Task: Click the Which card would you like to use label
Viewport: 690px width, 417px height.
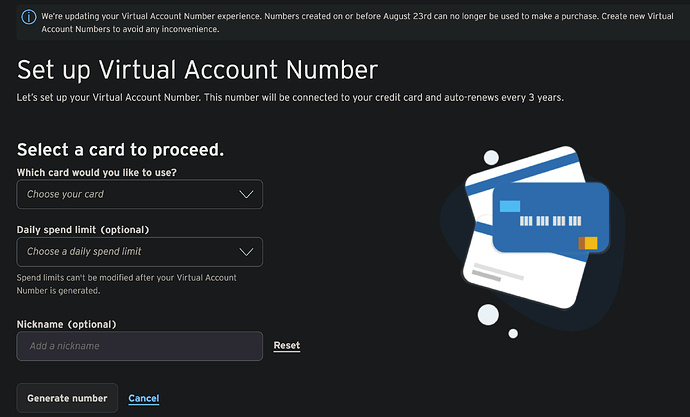Action: (96, 172)
